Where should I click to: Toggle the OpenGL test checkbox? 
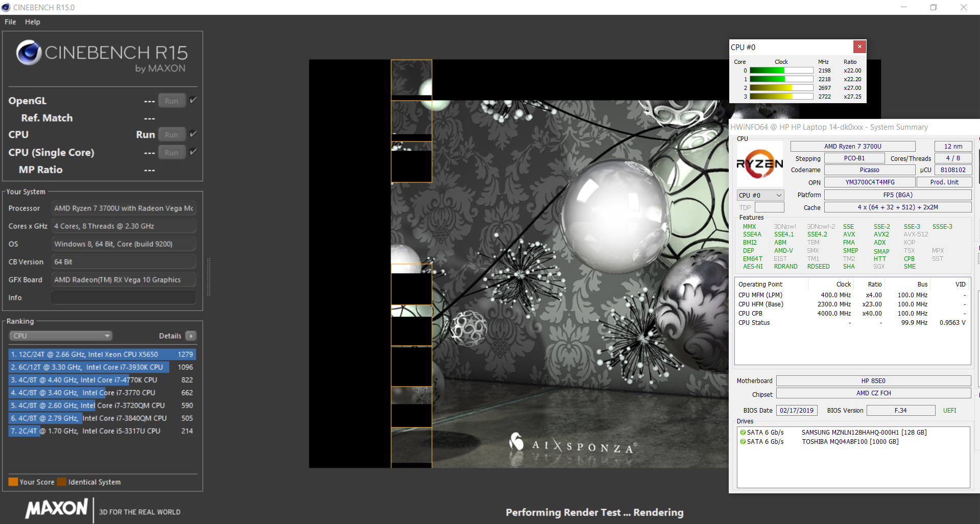[x=193, y=101]
